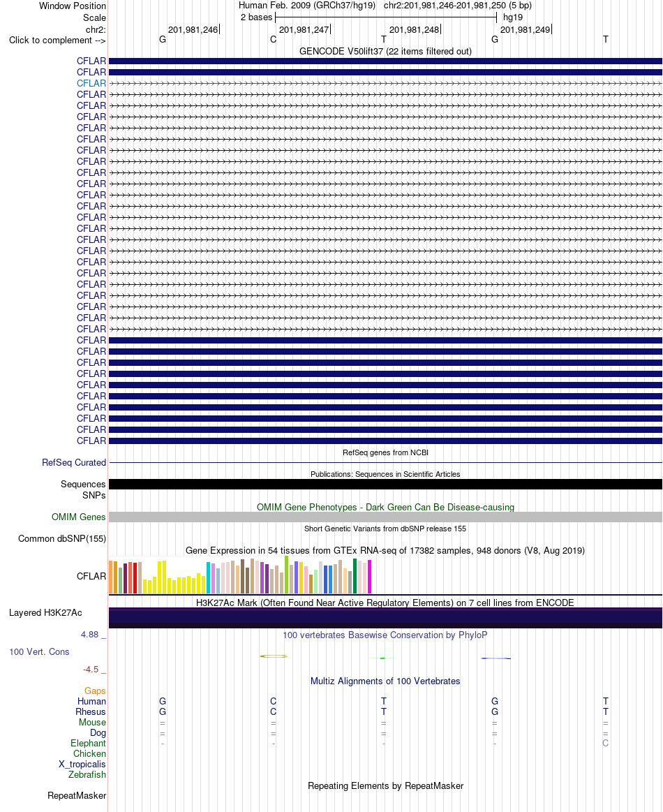Click the "X_tropicalis" alignment row label
Image resolution: width=663 pixels, height=812 pixels.
82,765
